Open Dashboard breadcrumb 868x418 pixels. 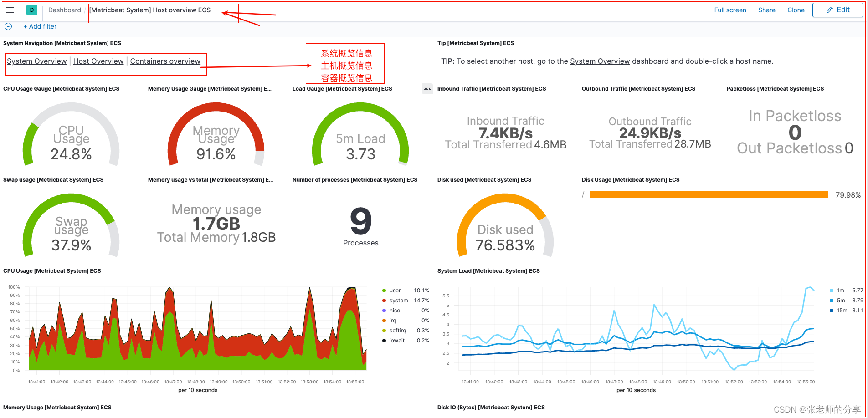coord(64,10)
